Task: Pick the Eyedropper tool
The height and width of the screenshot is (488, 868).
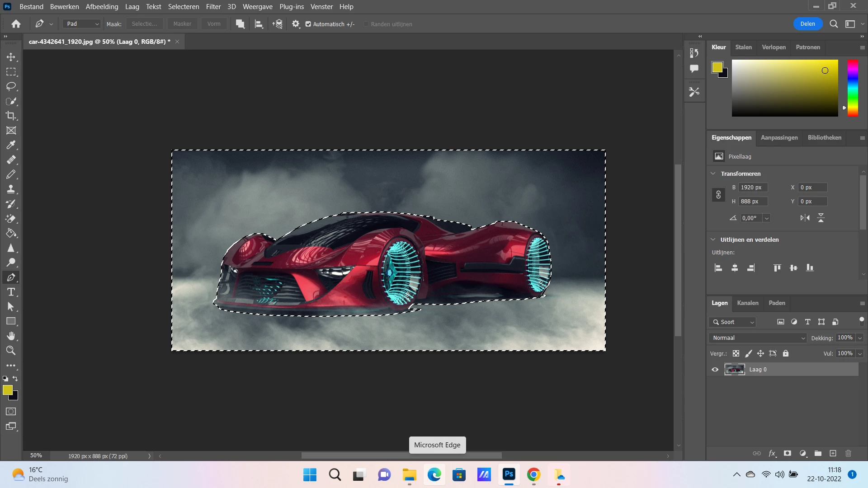Action: click(11, 145)
